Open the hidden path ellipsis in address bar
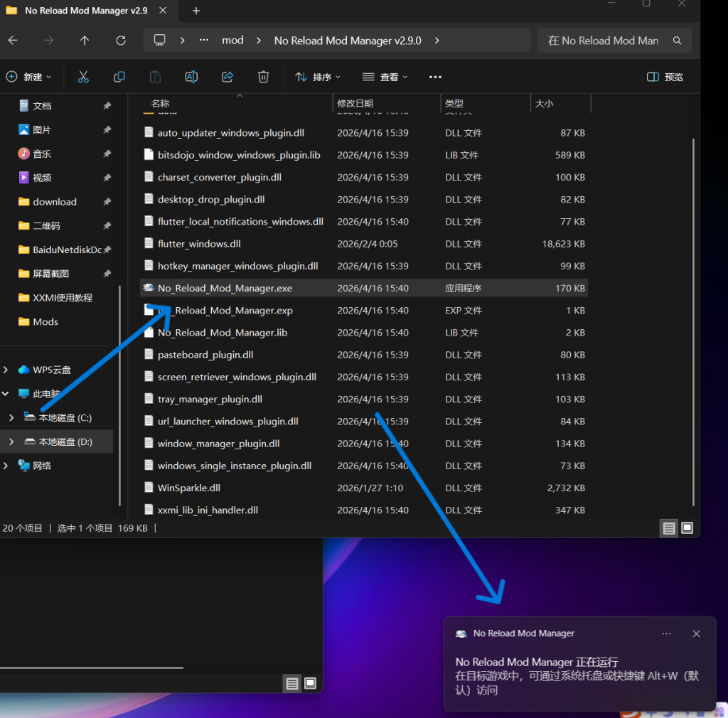 point(204,41)
